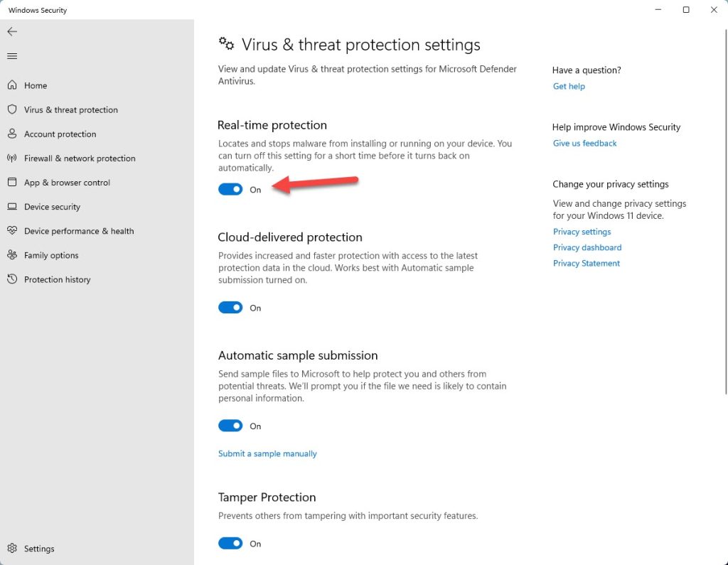This screenshot has height=565, width=728.
Task: Click Submit a sample manually link
Action: (x=267, y=453)
